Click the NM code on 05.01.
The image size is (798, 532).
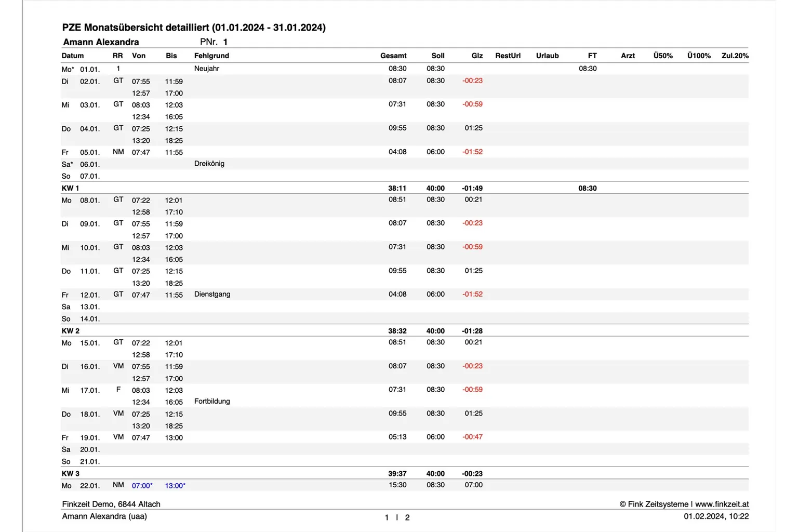tap(118, 152)
